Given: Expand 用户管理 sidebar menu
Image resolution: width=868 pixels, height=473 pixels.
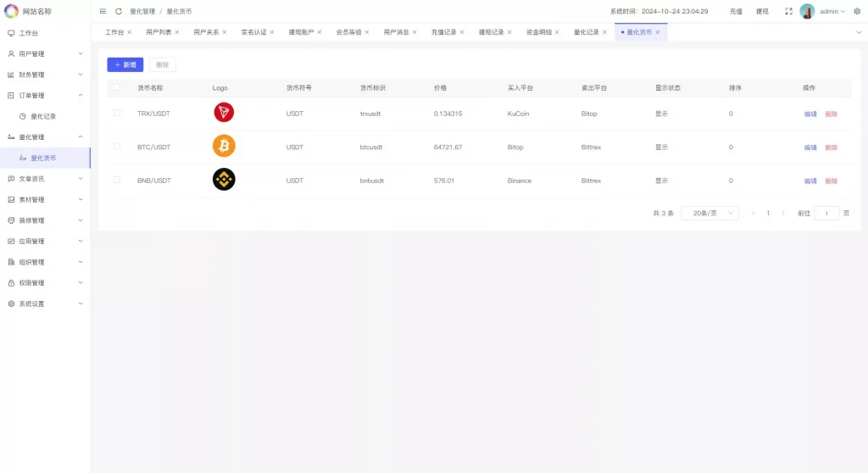Looking at the screenshot, I should pyautogui.click(x=45, y=53).
